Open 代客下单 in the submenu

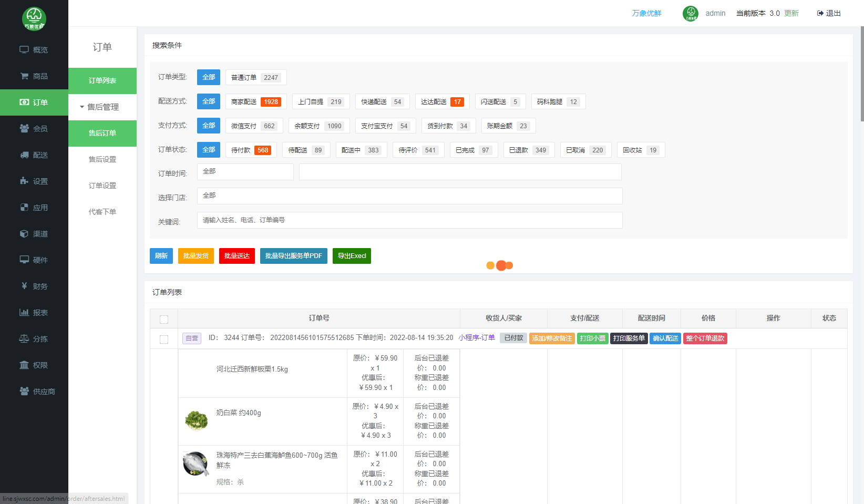click(x=102, y=212)
